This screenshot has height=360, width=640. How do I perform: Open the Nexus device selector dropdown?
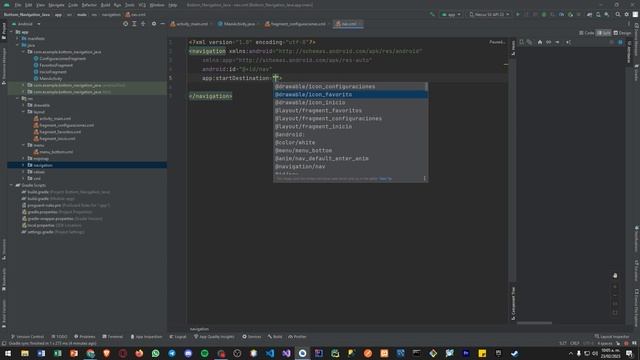click(x=489, y=14)
